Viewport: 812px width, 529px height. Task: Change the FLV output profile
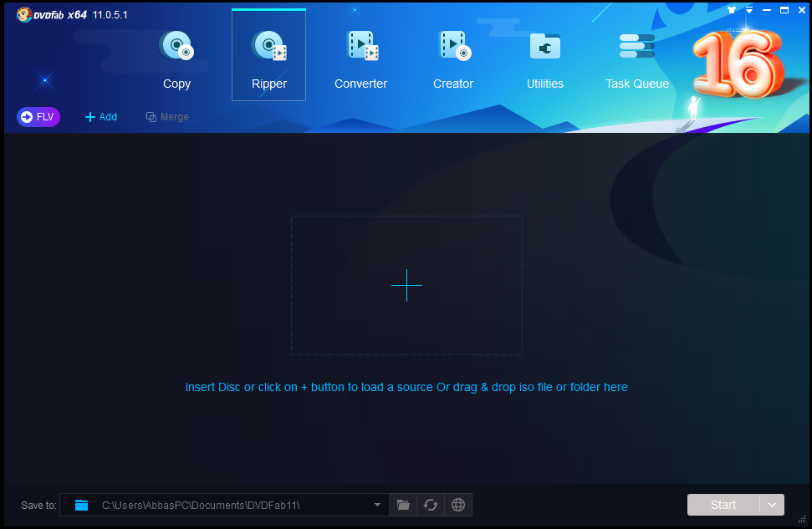(38, 117)
